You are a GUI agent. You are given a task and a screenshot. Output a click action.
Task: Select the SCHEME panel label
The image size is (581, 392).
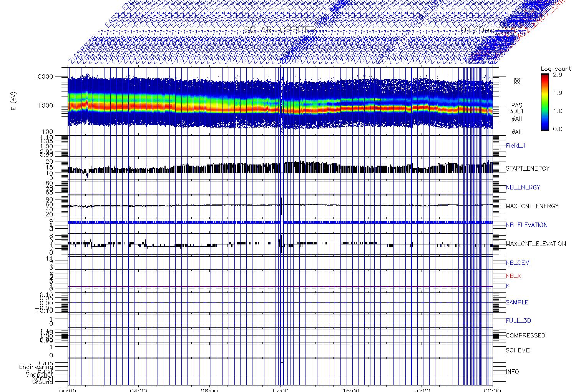517,350
